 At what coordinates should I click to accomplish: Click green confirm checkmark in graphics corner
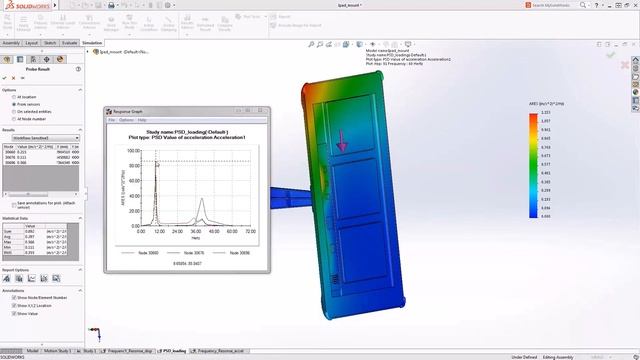tap(611, 54)
